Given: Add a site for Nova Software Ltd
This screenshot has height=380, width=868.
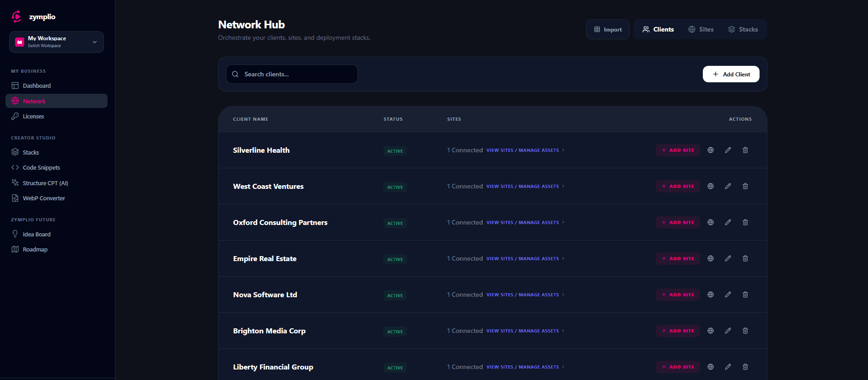Looking at the screenshot, I should (678, 294).
